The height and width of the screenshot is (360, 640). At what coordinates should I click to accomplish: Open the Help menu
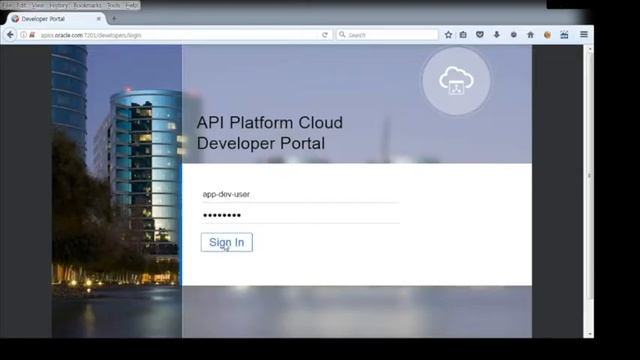point(131,5)
